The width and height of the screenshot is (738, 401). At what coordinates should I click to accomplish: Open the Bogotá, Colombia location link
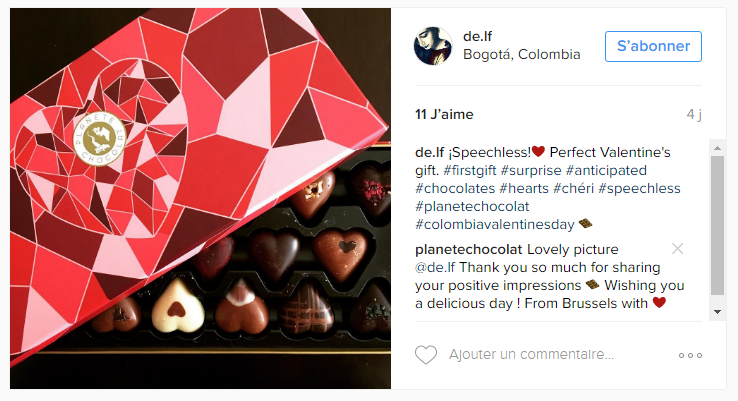[521, 54]
